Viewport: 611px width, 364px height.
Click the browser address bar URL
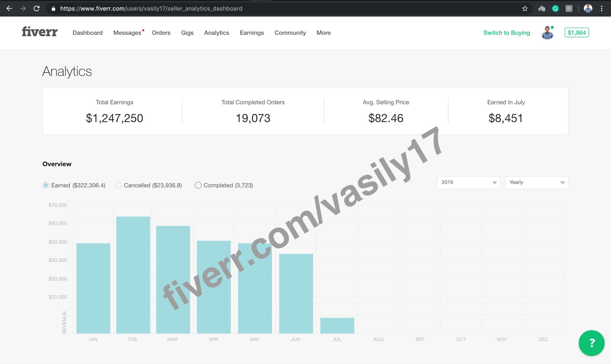pyautogui.click(x=151, y=8)
